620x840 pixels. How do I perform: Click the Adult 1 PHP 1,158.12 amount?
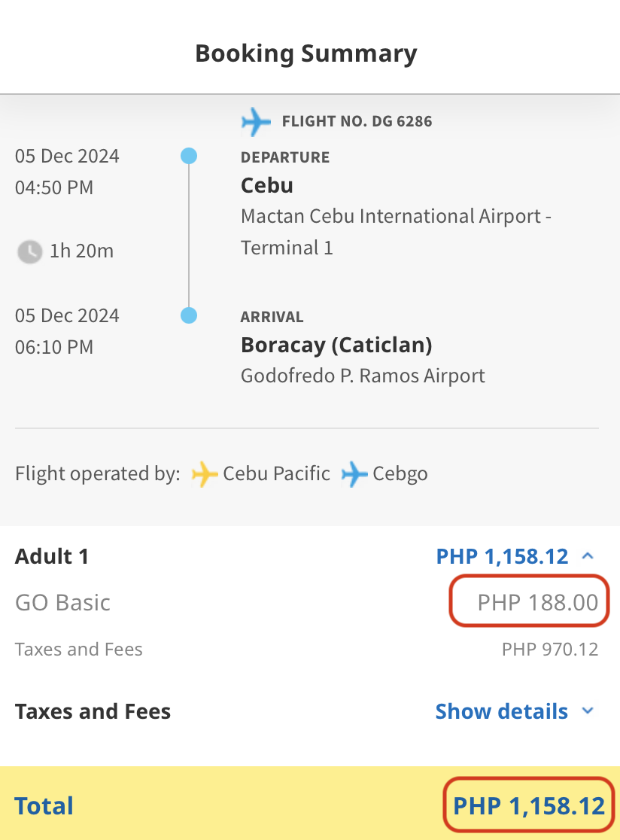502,556
